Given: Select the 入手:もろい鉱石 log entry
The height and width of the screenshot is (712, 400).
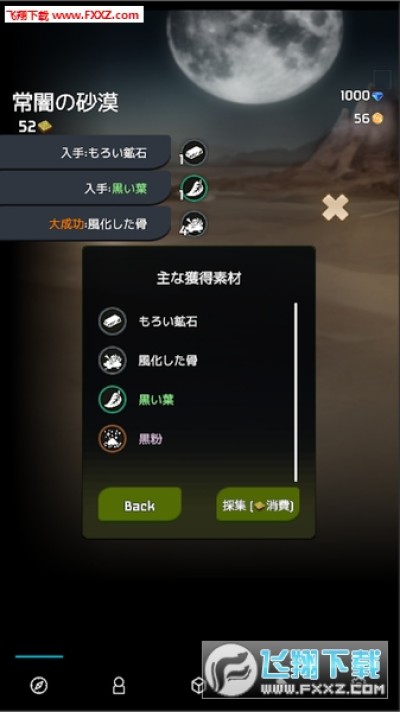Looking at the screenshot, I should [85, 153].
